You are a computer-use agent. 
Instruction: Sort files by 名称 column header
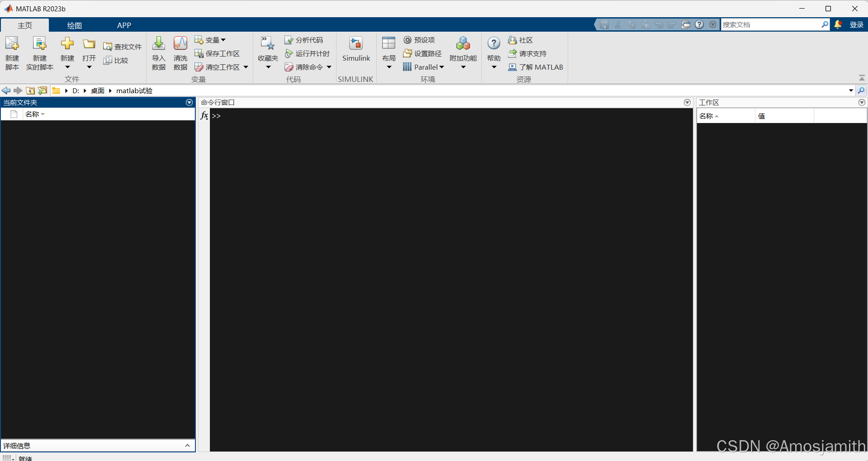click(109, 114)
